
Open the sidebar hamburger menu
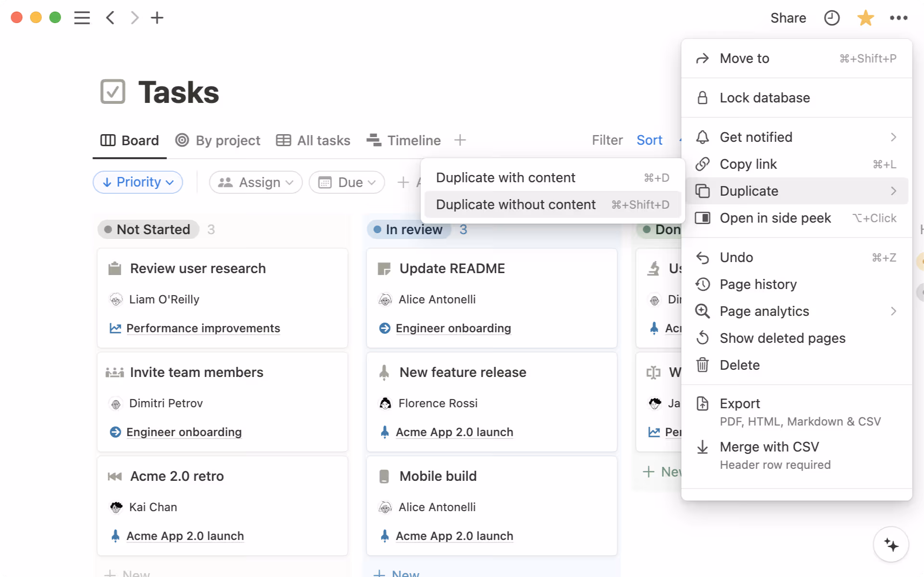tap(82, 18)
